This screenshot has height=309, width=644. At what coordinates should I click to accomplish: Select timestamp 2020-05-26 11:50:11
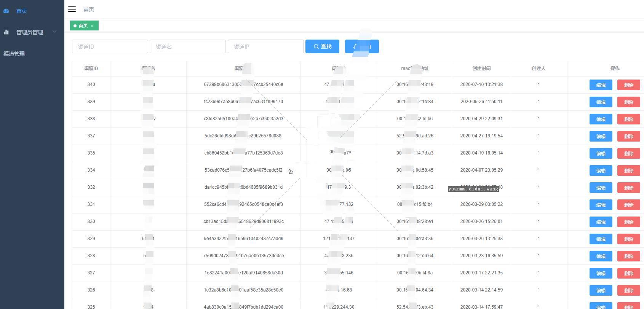point(481,102)
